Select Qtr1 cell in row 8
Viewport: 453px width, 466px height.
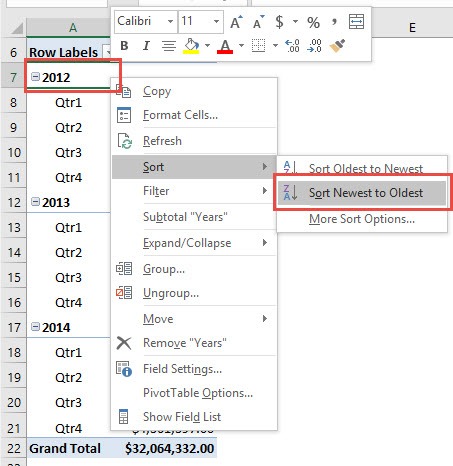[x=68, y=102]
